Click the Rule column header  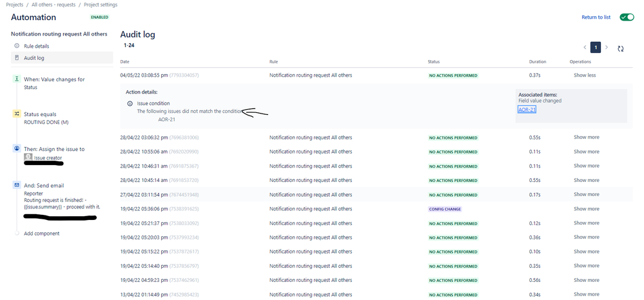(273, 62)
